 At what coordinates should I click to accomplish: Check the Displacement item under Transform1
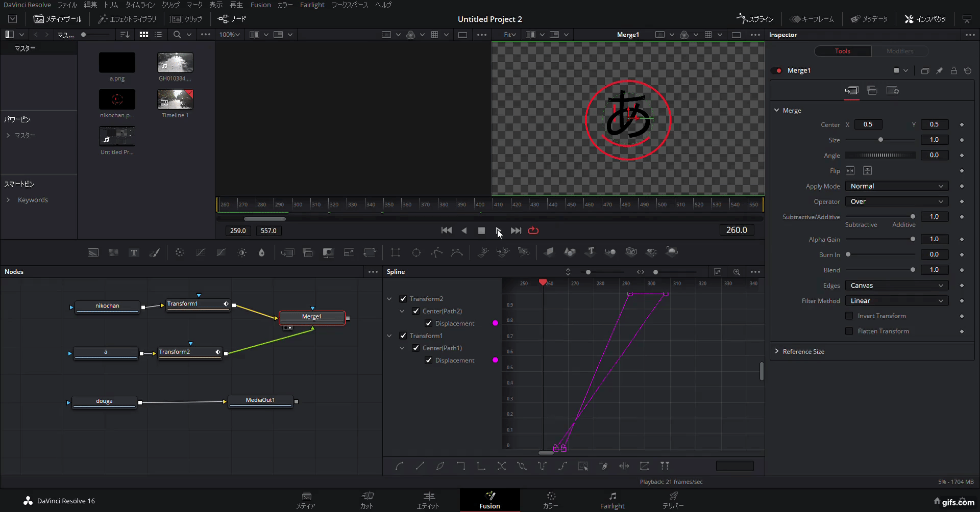pos(429,360)
